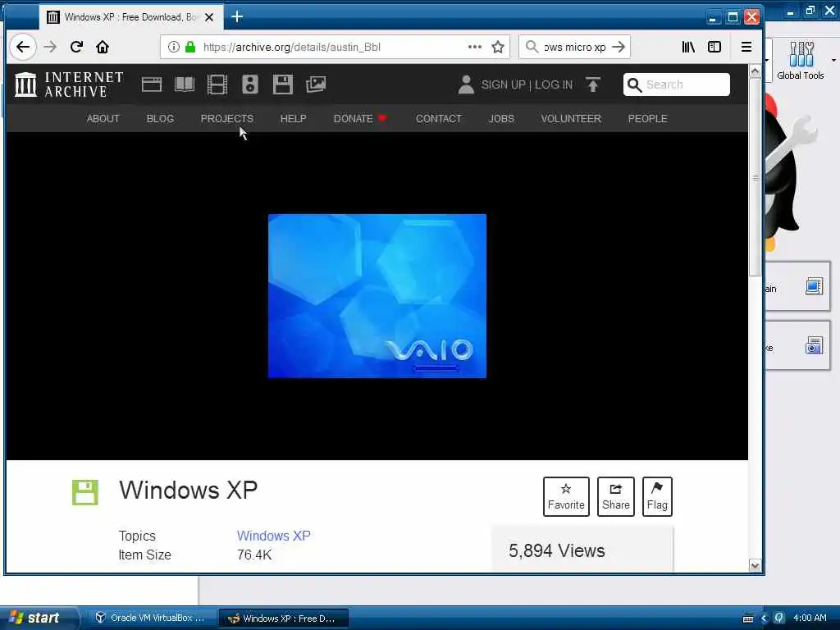Click the page scrollbar down arrow
840x630 pixels.
(x=756, y=566)
